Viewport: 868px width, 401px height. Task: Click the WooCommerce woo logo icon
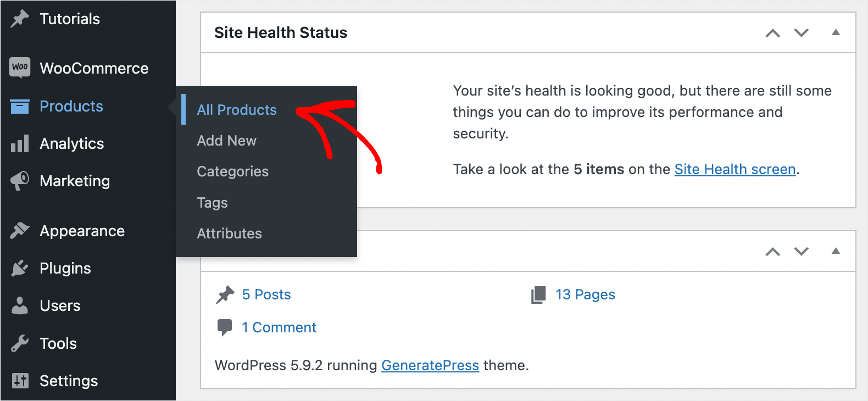(20, 68)
